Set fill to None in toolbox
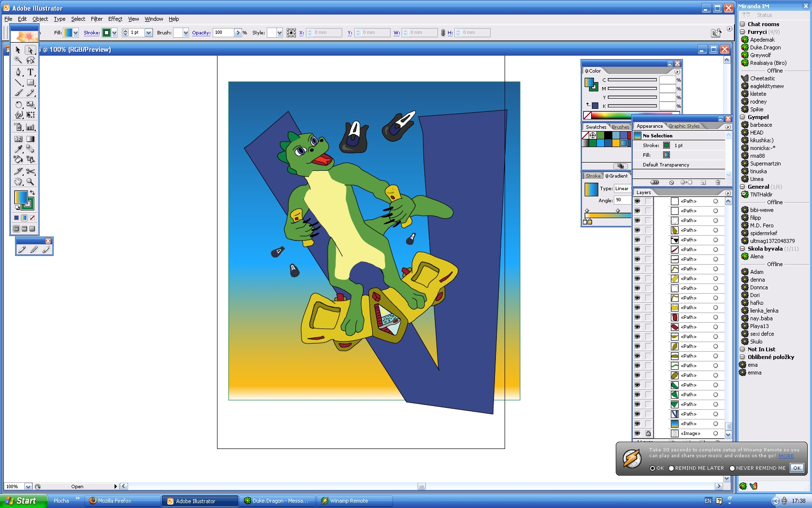The height and width of the screenshot is (508, 812). point(32,218)
